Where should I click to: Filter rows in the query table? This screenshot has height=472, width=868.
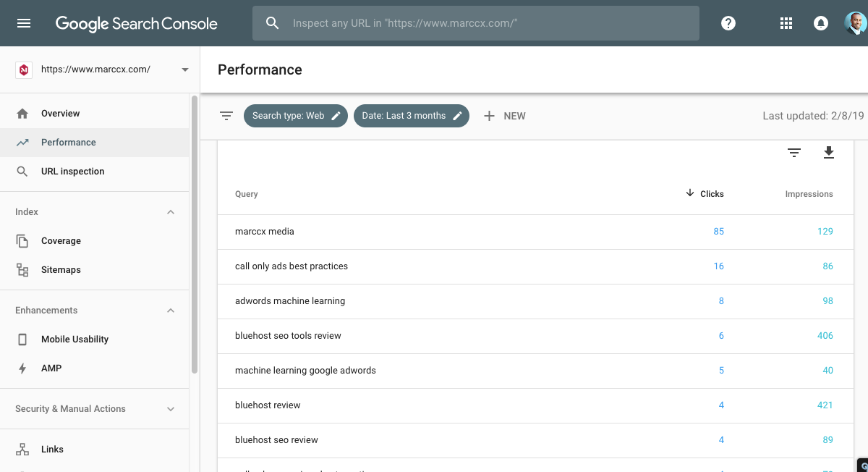click(794, 153)
